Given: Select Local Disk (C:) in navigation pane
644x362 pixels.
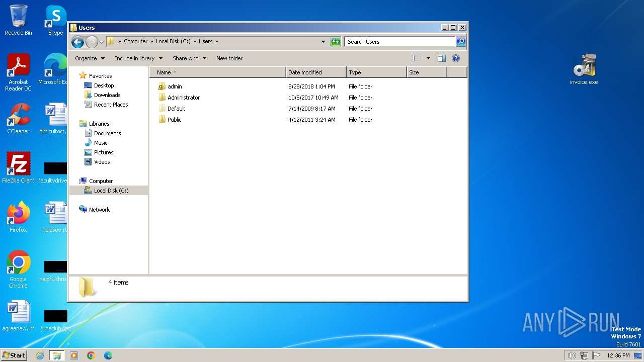Looking at the screenshot, I should coord(109,191).
